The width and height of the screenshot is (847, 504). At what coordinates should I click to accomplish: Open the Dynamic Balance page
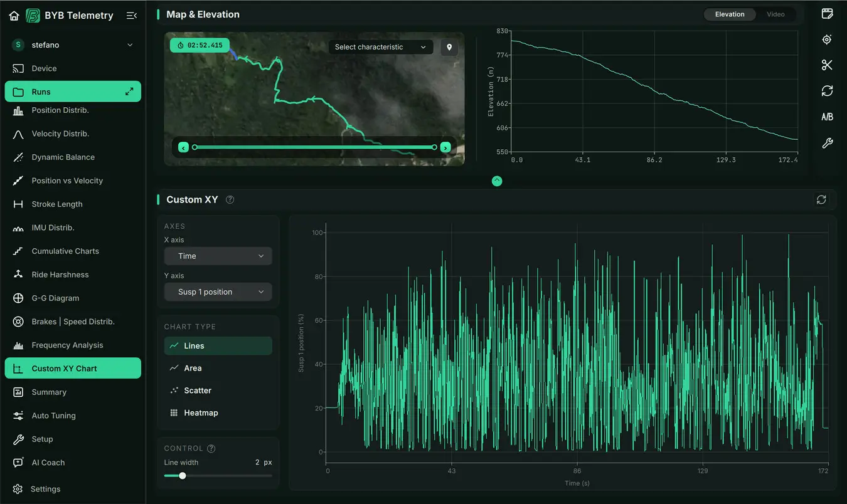[x=73, y=157]
